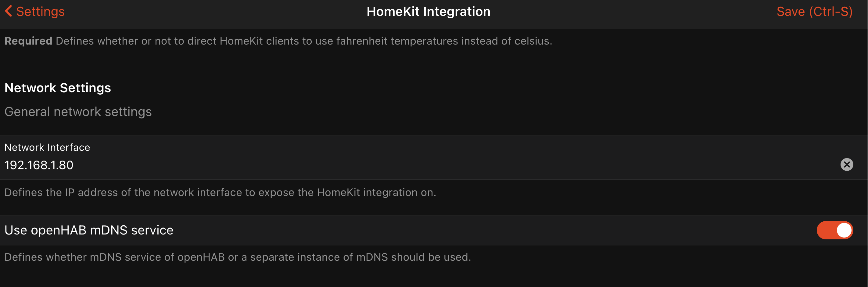Focus the Network Interface input field
868x287 pixels.
point(404,165)
